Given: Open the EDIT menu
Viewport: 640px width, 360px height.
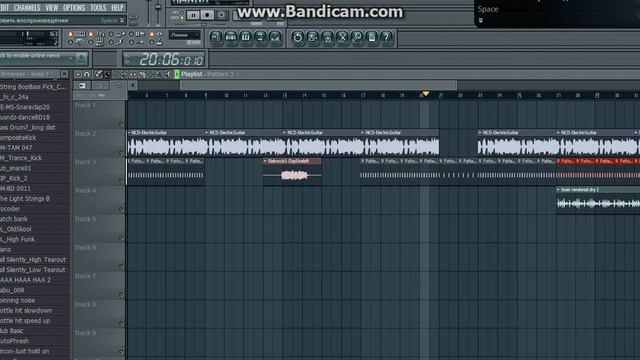Looking at the screenshot, I should (x=4, y=7).
